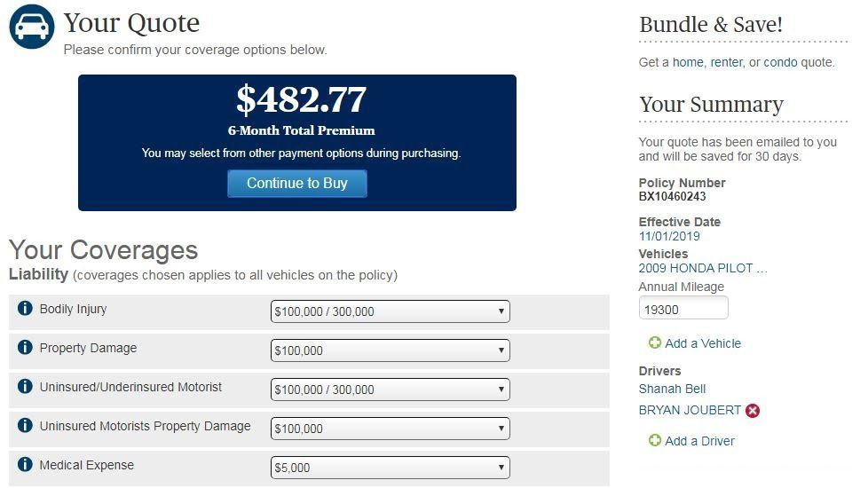868x488 pixels.
Task: Open the home quote link
Action: (688, 62)
